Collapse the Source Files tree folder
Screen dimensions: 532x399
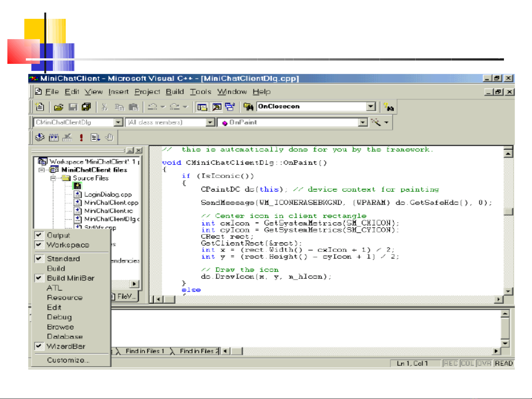(x=53, y=178)
